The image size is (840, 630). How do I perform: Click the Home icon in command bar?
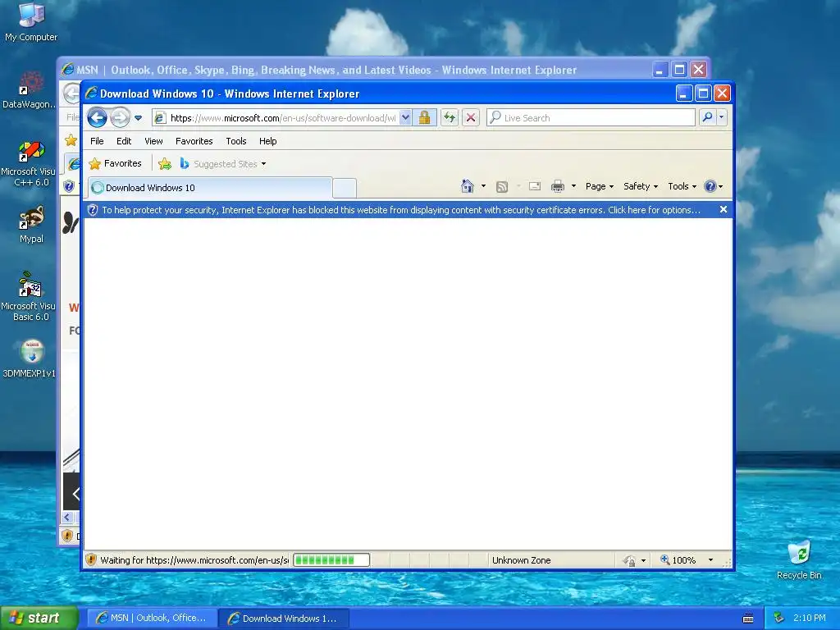(467, 186)
